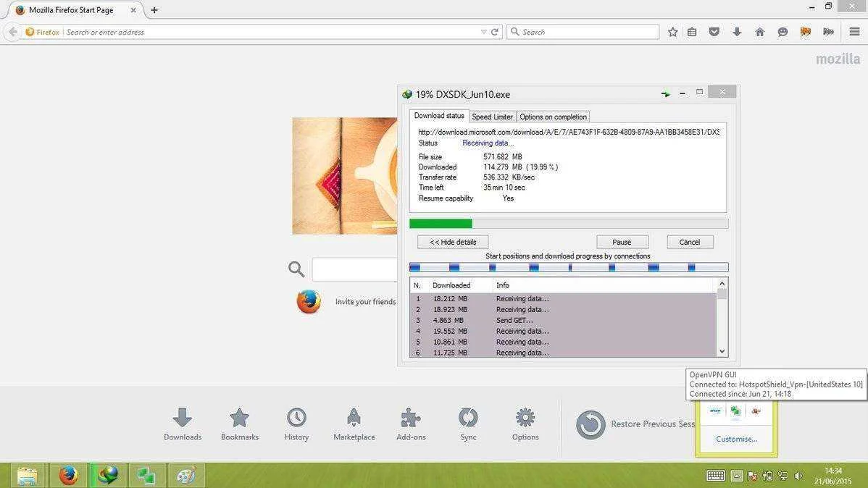Screen dimensions: 868x488
Task: Go to the Firefox home page icon
Action: (759, 32)
